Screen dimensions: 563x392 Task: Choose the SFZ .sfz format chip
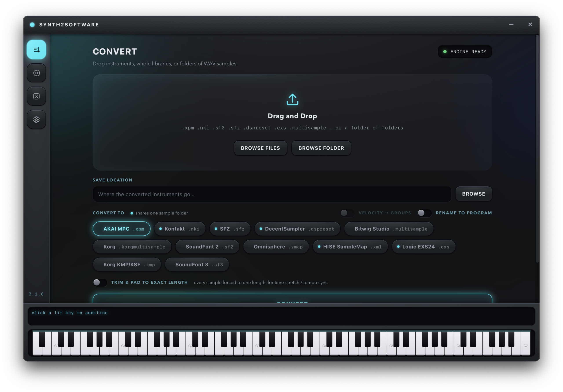pos(230,229)
